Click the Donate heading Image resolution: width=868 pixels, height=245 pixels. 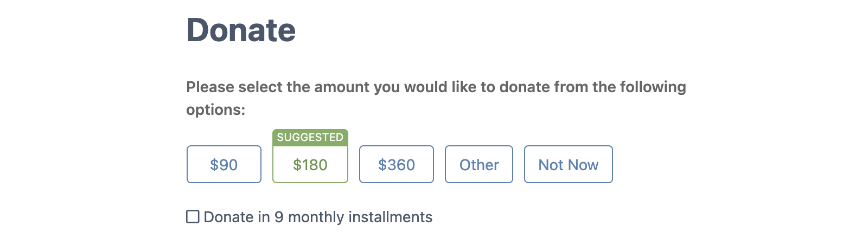coord(241,30)
